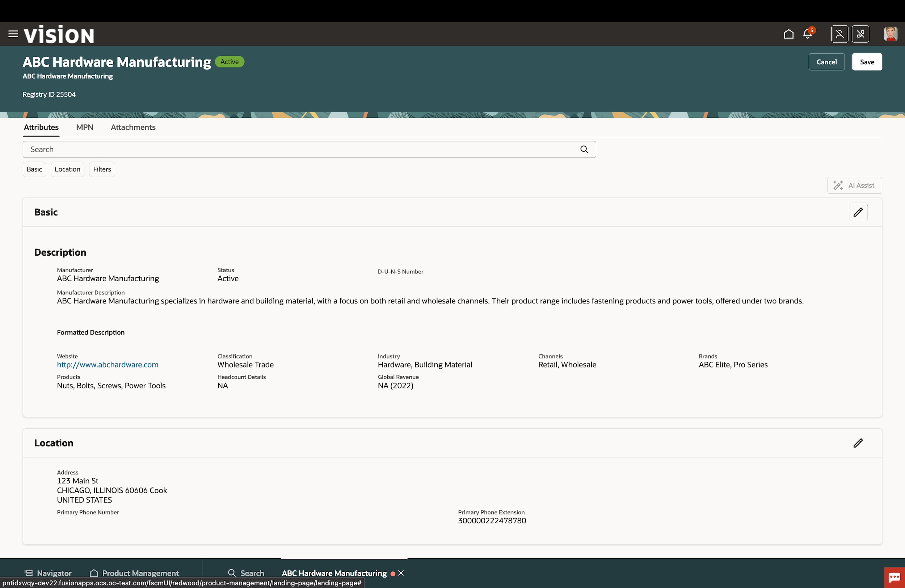Select the Attributes tab

click(41, 127)
